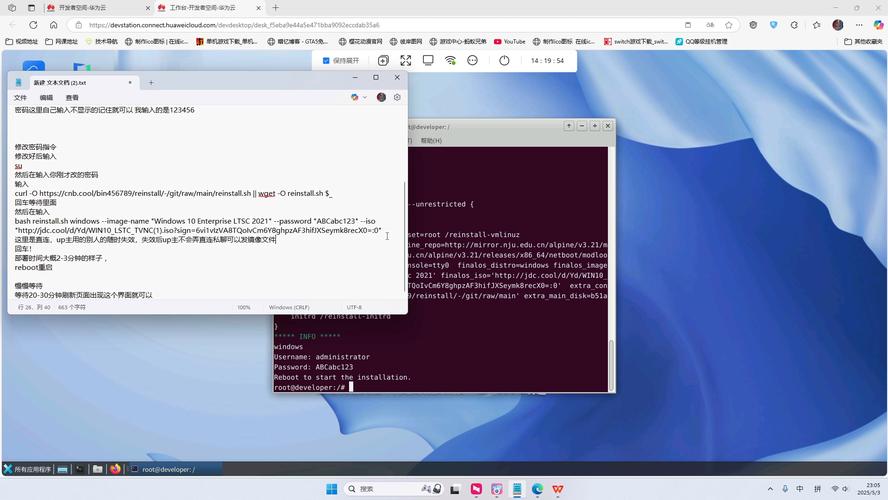Open the YouTube bookmark
The width and height of the screenshot is (888, 500).
tap(508, 42)
